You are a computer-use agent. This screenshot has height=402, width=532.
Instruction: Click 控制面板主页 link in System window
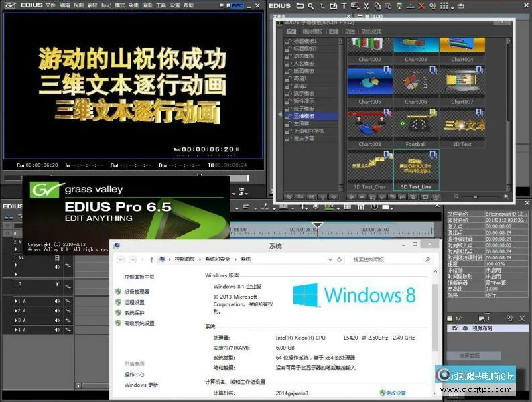(x=139, y=277)
